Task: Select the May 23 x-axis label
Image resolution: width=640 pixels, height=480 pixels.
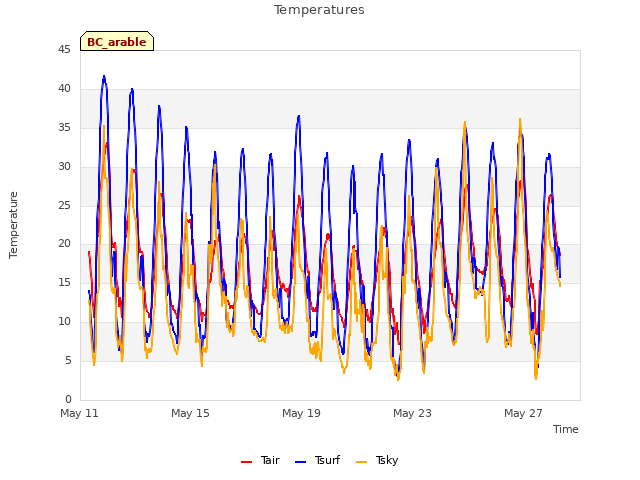Action: [x=412, y=413]
